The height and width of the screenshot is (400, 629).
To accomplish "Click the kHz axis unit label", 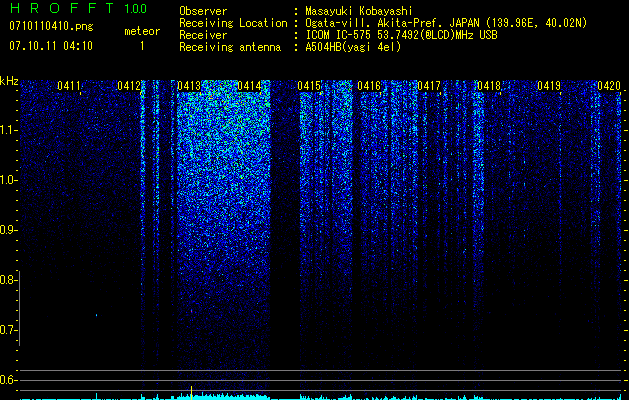I will click(x=9, y=81).
